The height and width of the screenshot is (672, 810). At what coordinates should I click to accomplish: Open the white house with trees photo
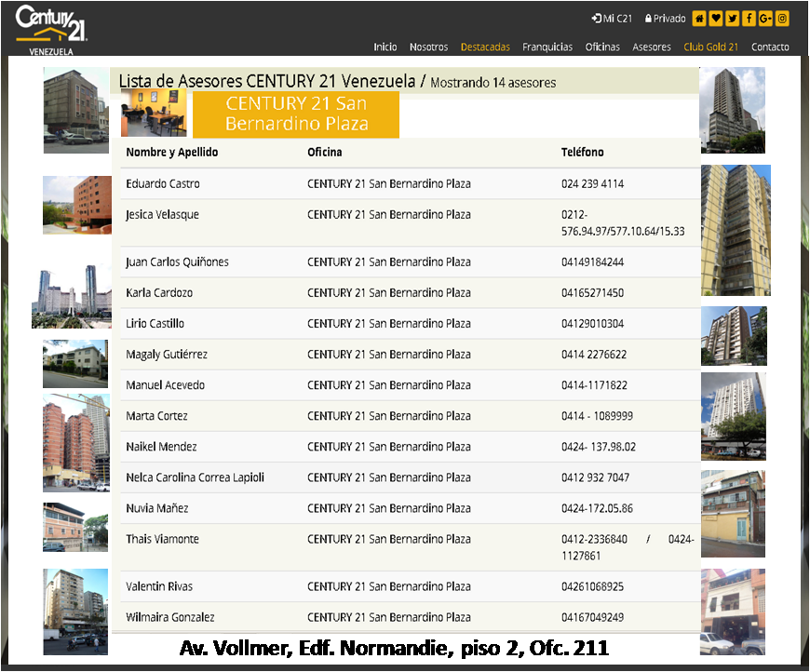point(75,364)
